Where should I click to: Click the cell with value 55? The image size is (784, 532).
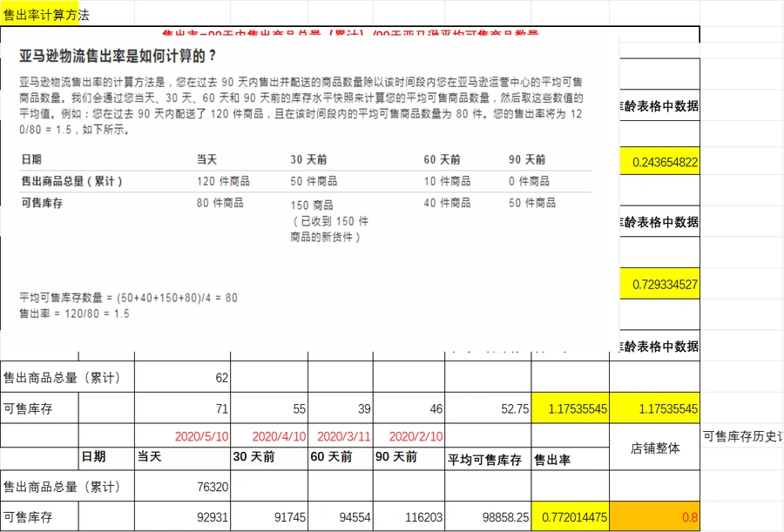269,408
